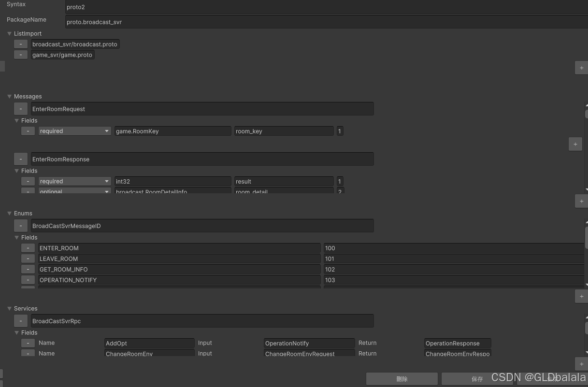Collapse Fields under EnterRoomResponse

click(x=17, y=171)
